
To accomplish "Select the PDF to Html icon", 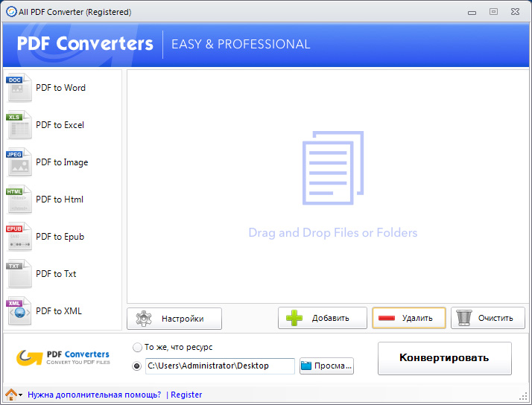I will (19, 200).
